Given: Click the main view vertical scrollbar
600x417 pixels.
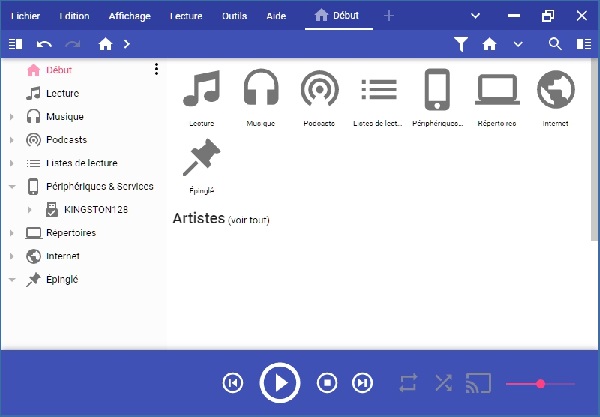Looking at the screenshot, I should (x=594, y=150).
